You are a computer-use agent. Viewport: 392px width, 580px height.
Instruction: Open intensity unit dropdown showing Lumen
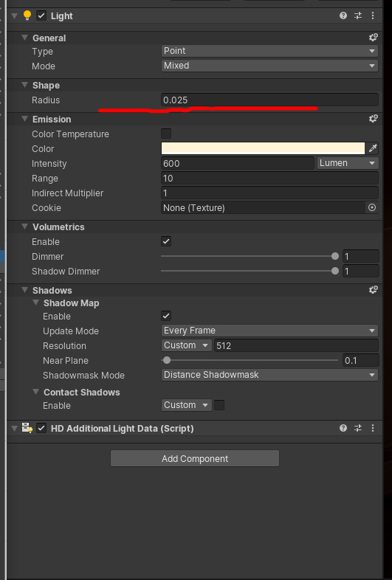click(347, 163)
